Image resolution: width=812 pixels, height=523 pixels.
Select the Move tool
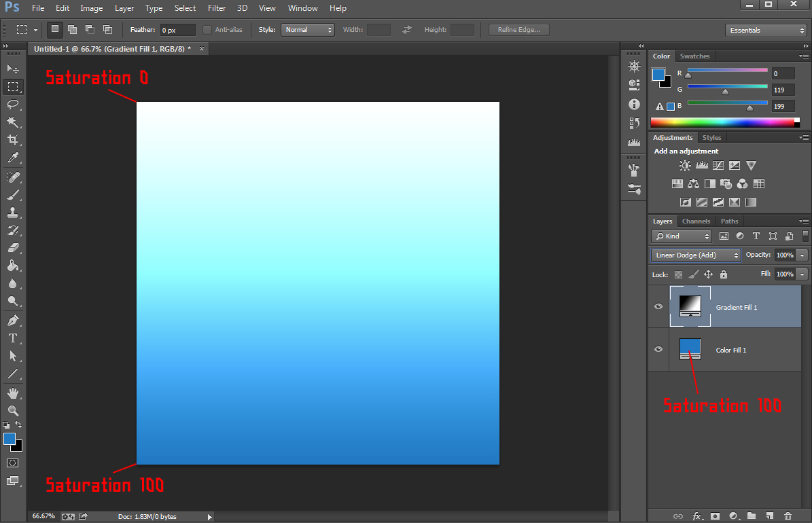[x=13, y=69]
